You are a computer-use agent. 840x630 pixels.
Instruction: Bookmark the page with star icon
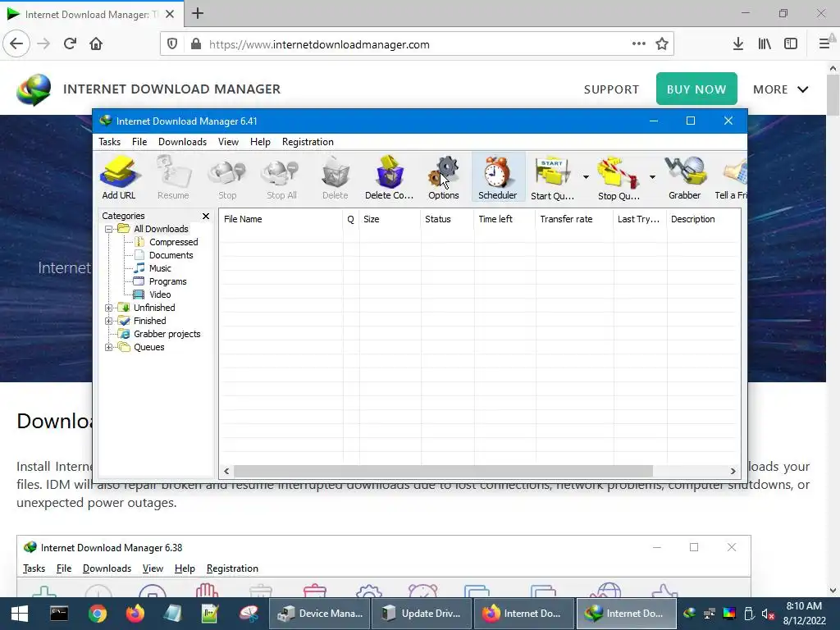coord(662,44)
